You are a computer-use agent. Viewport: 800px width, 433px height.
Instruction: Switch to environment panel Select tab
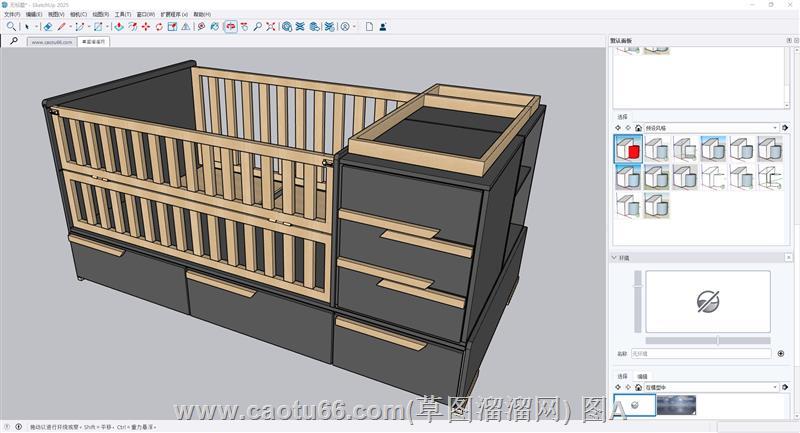pyautogui.click(x=622, y=376)
